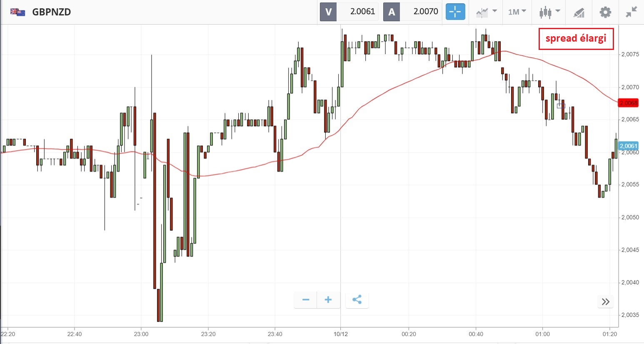Click the buy price 2.0070
This screenshot has height=344, width=644.
(425, 12)
